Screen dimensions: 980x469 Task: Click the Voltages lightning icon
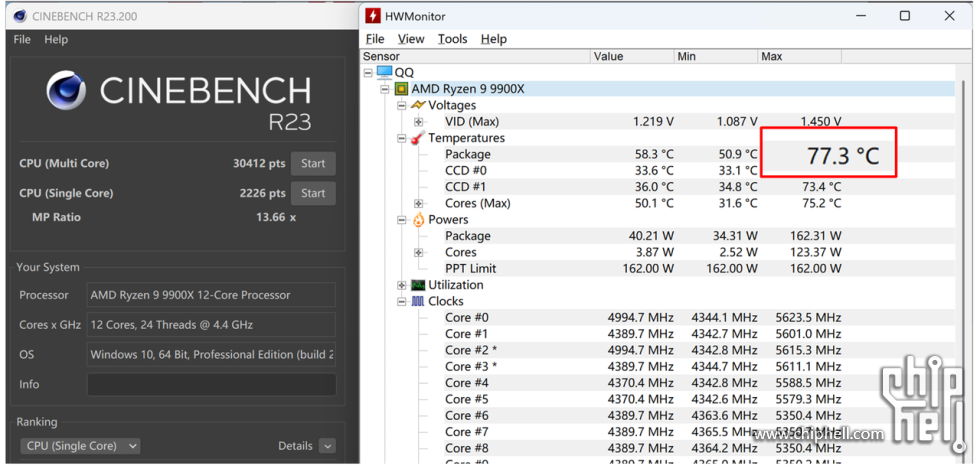tap(418, 105)
